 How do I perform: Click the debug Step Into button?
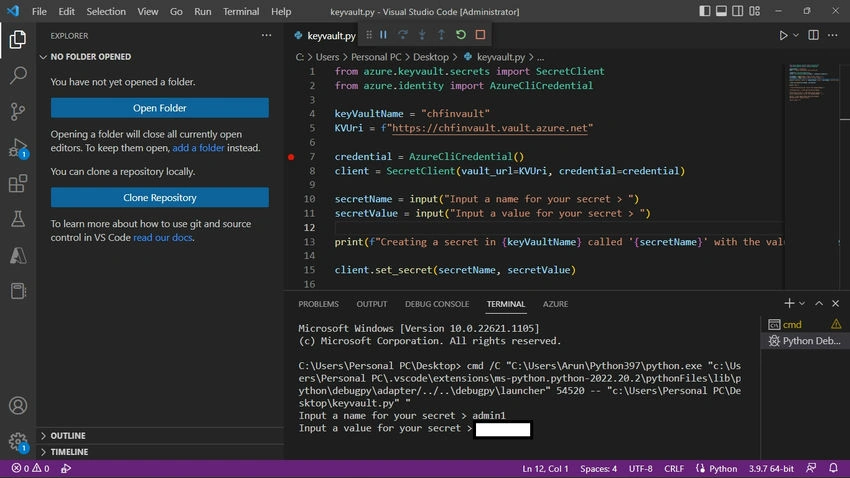click(x=422, y=35)
